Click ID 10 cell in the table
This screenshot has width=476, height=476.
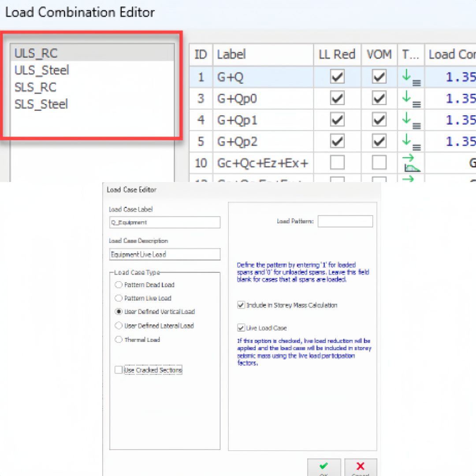pos(201,163)
